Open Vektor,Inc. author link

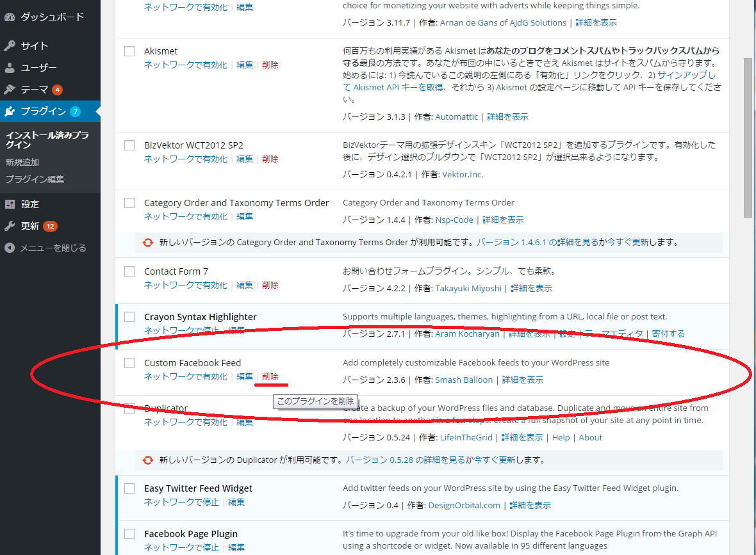pos(463,174)
